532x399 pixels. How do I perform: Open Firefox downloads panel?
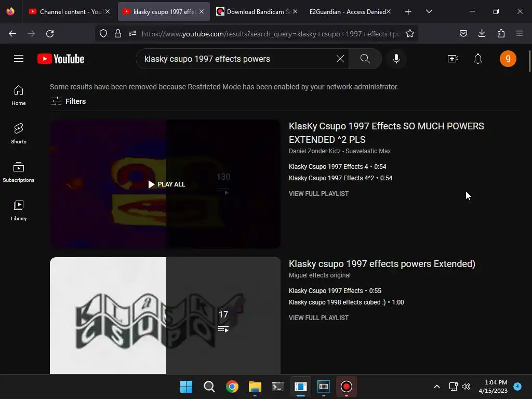482,33
